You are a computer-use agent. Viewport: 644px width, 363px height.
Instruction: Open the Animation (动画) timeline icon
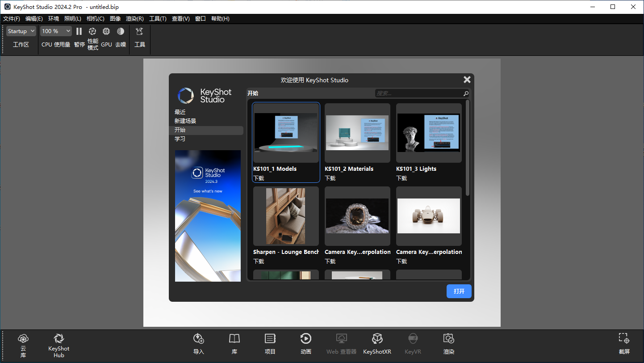coord(306,344)
